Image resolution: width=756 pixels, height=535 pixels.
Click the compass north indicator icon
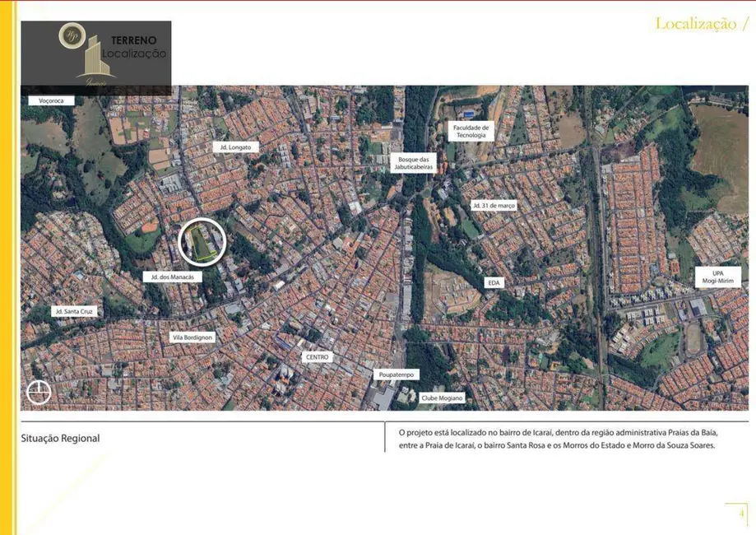39,393
